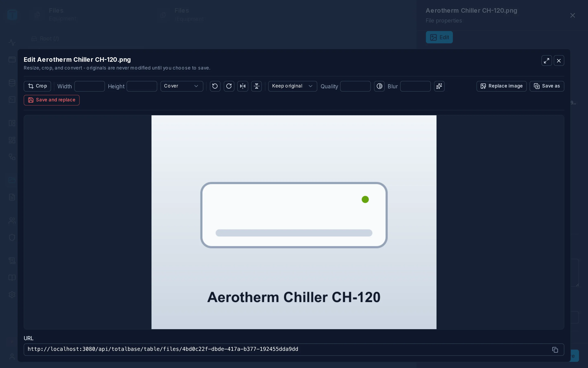Open book documentation icon in sidebar
Image resolution: width=588 pixels, height=368 pixels.
(x=12, y=278)
